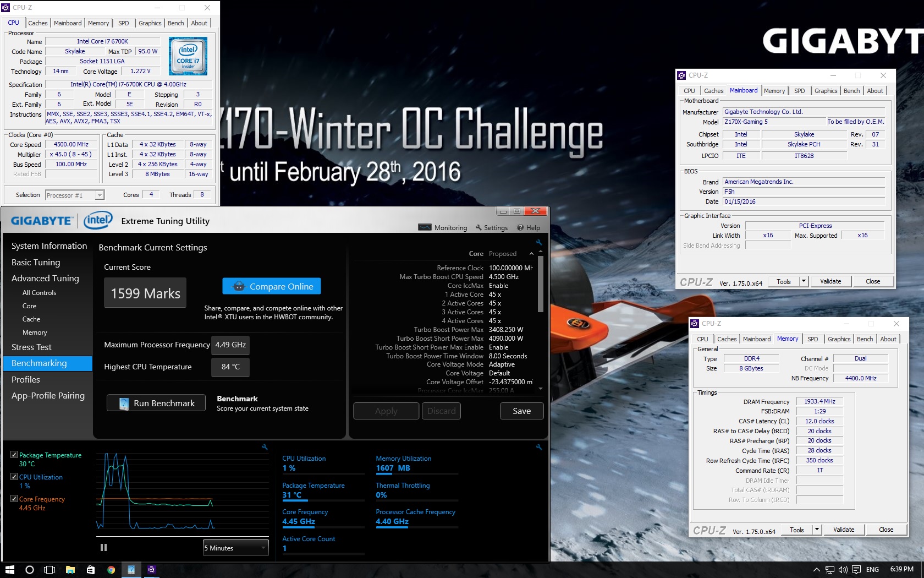This screenshot has height=578, width=924.
Task: Open All Controls under Advanced Tuning
Action: click(39, 293)
